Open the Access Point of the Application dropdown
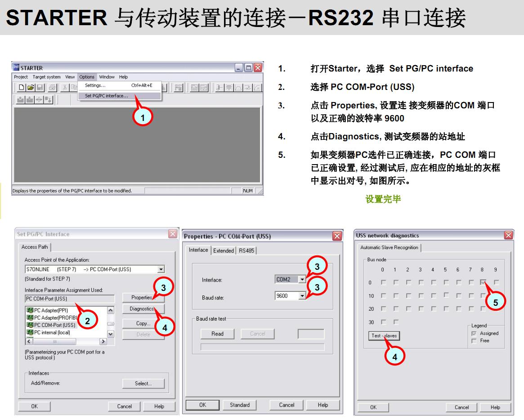Screen dimensions: 524x420 161,269
